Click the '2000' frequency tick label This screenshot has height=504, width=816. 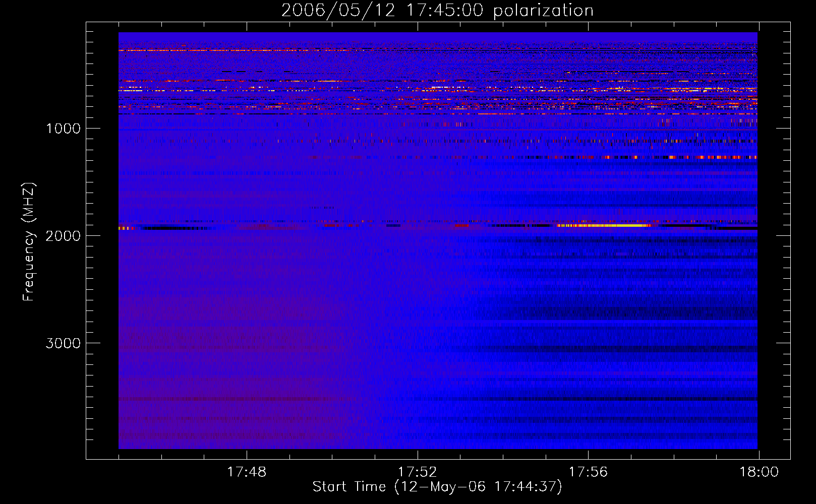tap(63, 236)
